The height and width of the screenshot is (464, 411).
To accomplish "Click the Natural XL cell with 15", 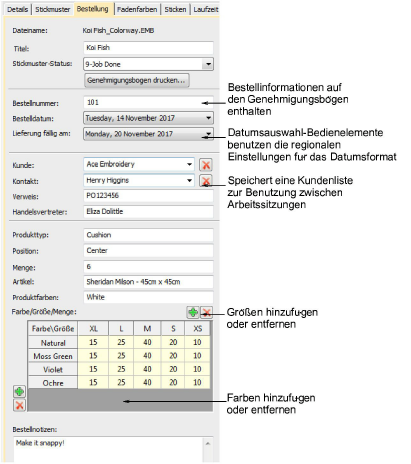I will 93,342.
